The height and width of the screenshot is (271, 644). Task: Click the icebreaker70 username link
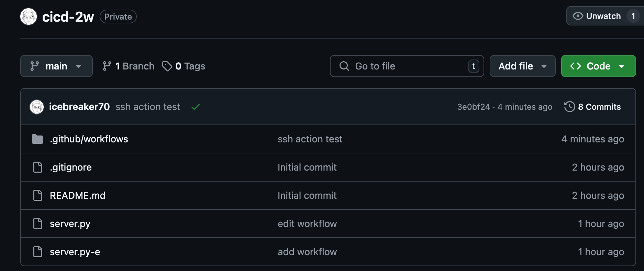[x=79, y=107]
